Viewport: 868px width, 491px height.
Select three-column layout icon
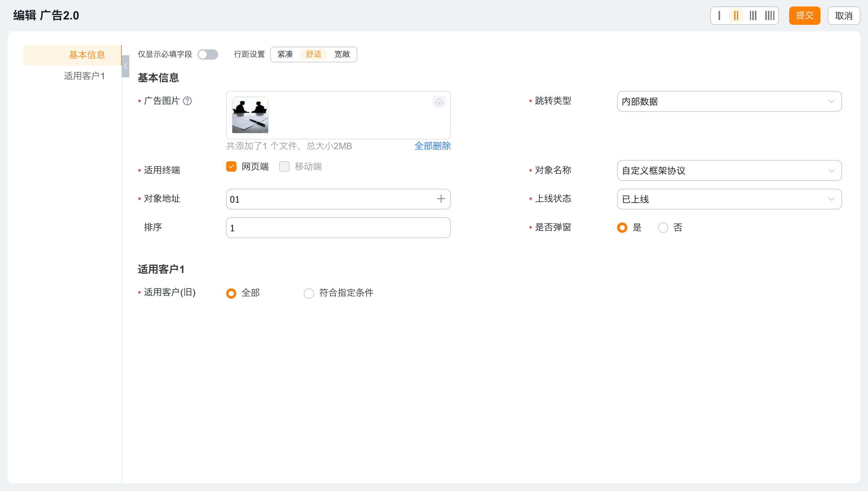coord(753,16)
